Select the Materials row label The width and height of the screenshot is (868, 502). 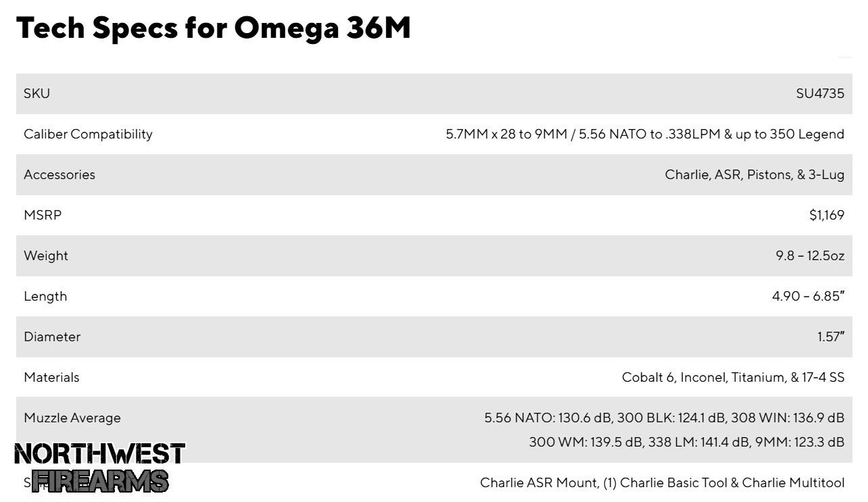51,377
